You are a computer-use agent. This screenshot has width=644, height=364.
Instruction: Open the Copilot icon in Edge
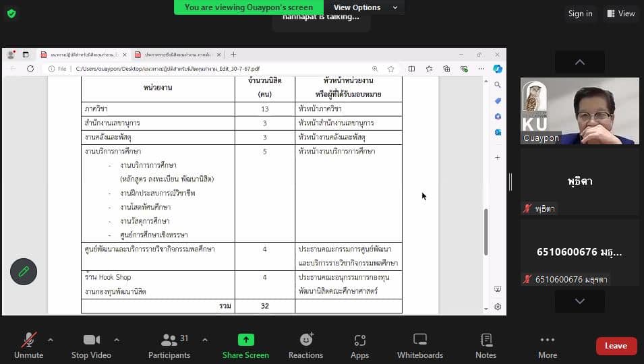498,69
